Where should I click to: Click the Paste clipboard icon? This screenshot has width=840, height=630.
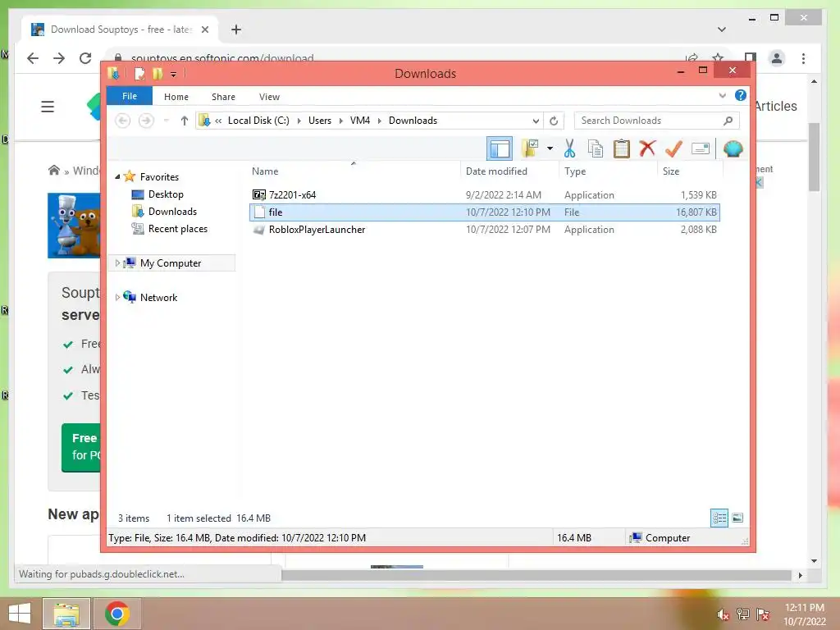tap(622, 148)
